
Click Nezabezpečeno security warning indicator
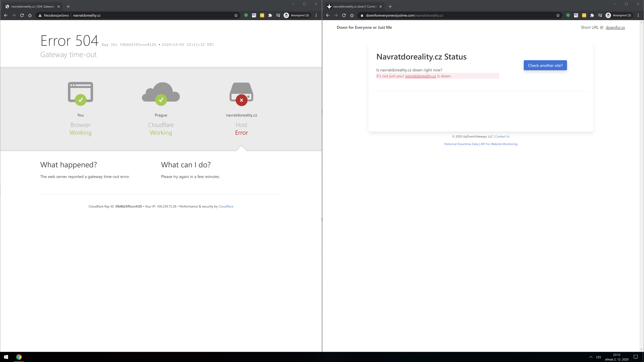(53, 15)
